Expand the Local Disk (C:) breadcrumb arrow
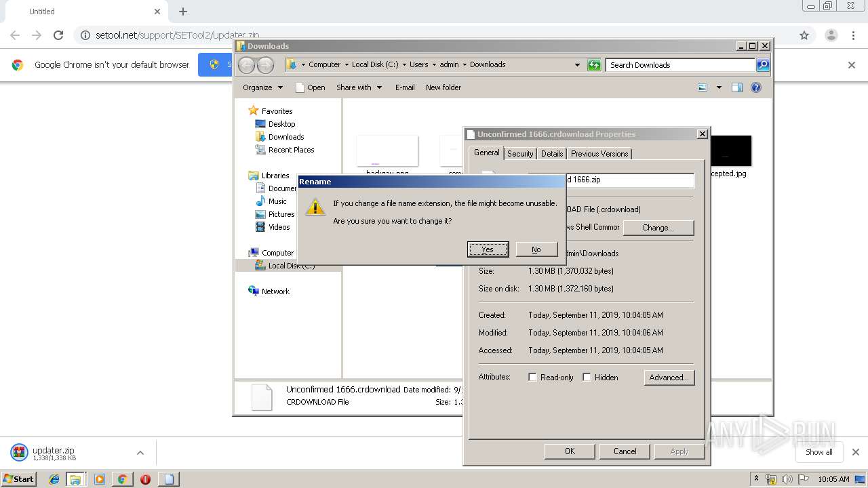This screenshot has height=488, width=868. click(404, 65)
